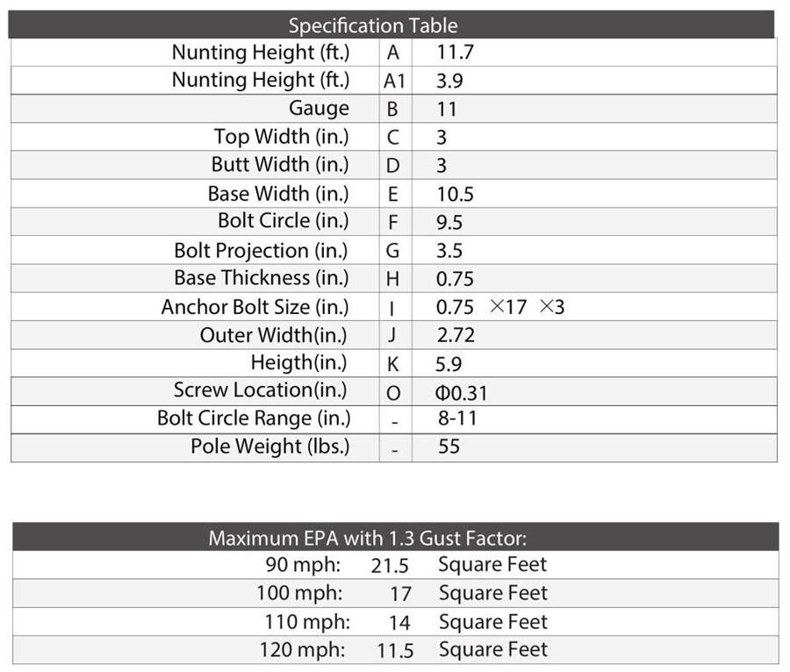Click the Bolt Projection (in.) label
790x672 pixels.
point(261,250)
